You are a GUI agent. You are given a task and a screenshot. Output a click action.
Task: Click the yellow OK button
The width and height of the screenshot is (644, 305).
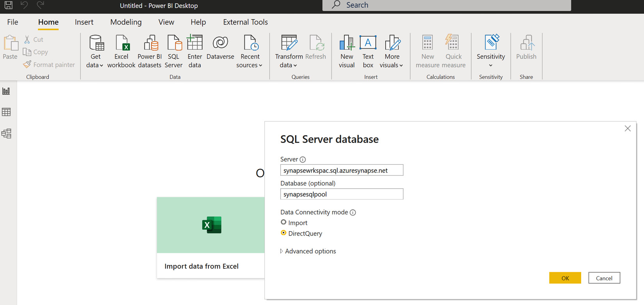565,278
